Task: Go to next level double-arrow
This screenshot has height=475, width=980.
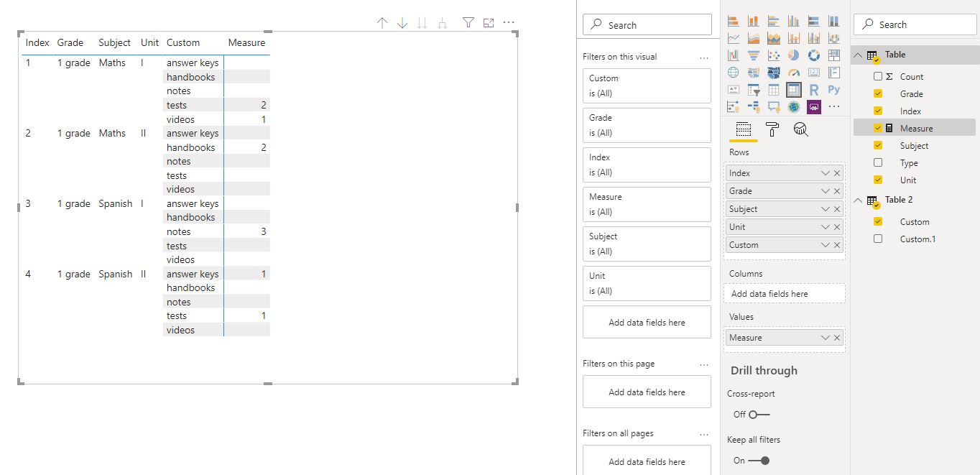Action: (x=422, y=23)
